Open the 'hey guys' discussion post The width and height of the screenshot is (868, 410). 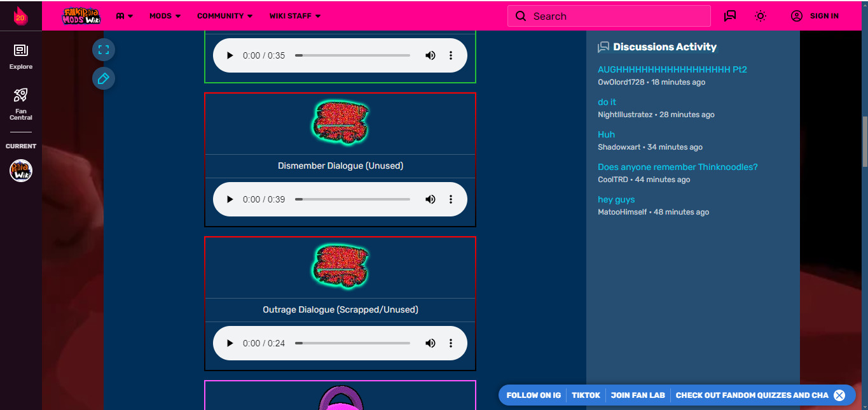[x=616, y=199]
